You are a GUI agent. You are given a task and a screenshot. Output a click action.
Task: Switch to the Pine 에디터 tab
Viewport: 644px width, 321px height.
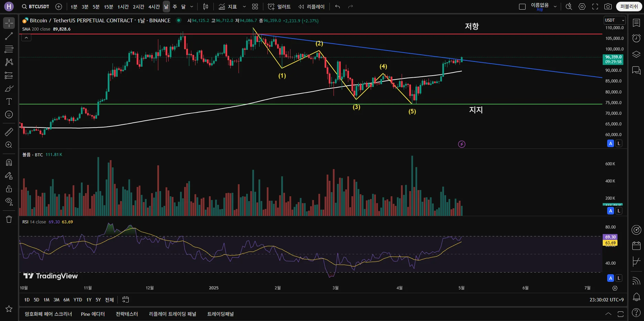point(93,314)
